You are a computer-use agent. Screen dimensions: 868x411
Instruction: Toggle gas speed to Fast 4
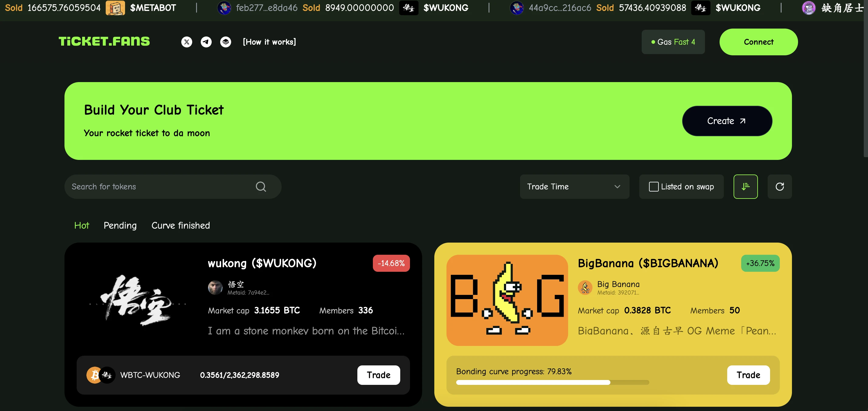coord(672,41)
